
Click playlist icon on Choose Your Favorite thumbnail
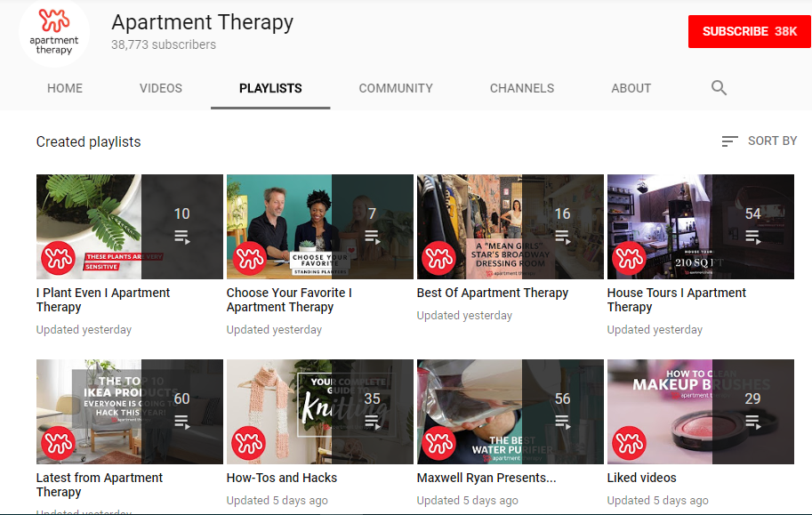coord(372,237)
